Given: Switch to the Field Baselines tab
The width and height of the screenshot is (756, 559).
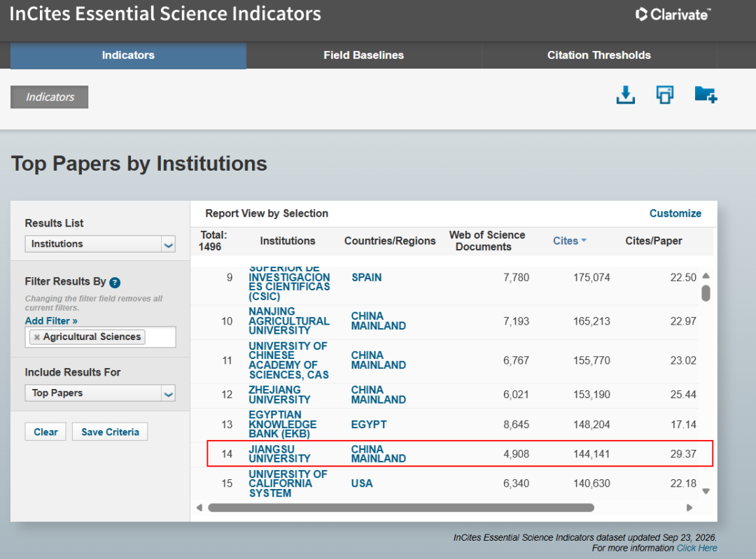Looking at the screenshot, I should click(x=363, y=55).
